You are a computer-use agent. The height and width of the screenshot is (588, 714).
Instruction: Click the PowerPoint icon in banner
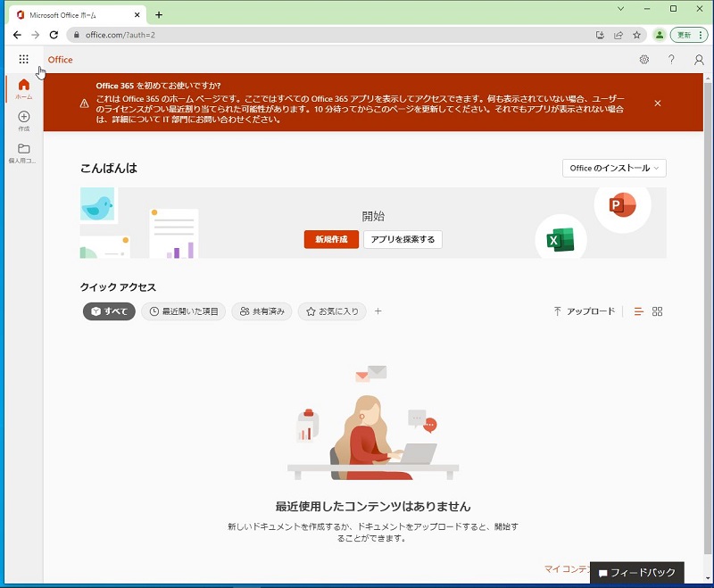click(622, 205)
